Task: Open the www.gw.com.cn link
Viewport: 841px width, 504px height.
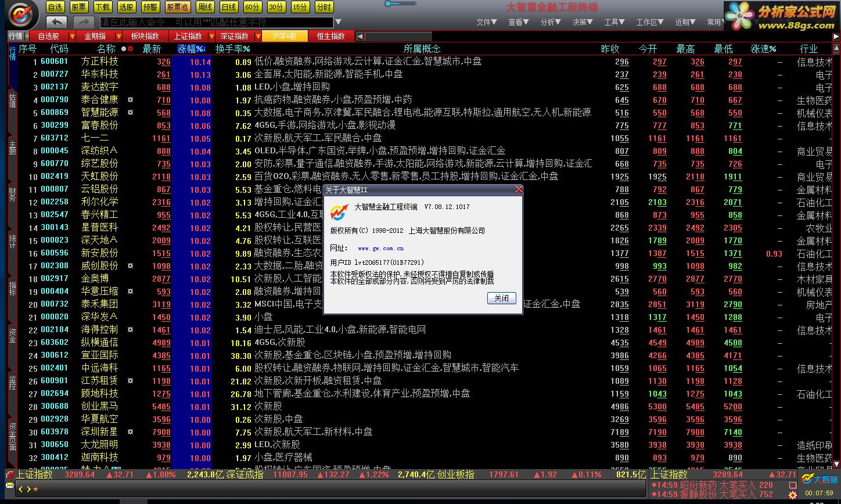Action: point(380,248)
